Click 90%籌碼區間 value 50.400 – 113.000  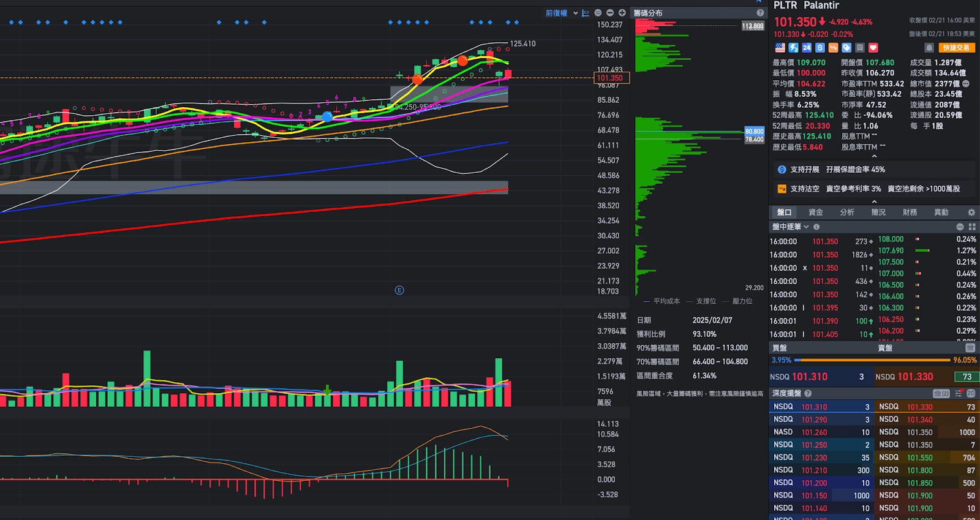click(x=720, y=348)
